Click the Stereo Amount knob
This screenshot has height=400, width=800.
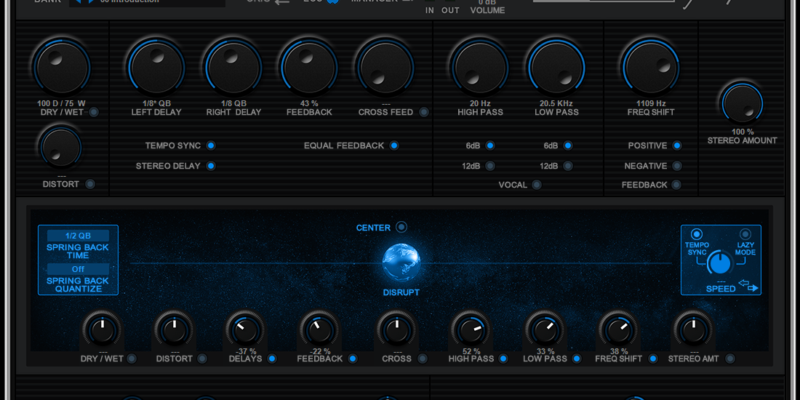(x=742, y=104)
